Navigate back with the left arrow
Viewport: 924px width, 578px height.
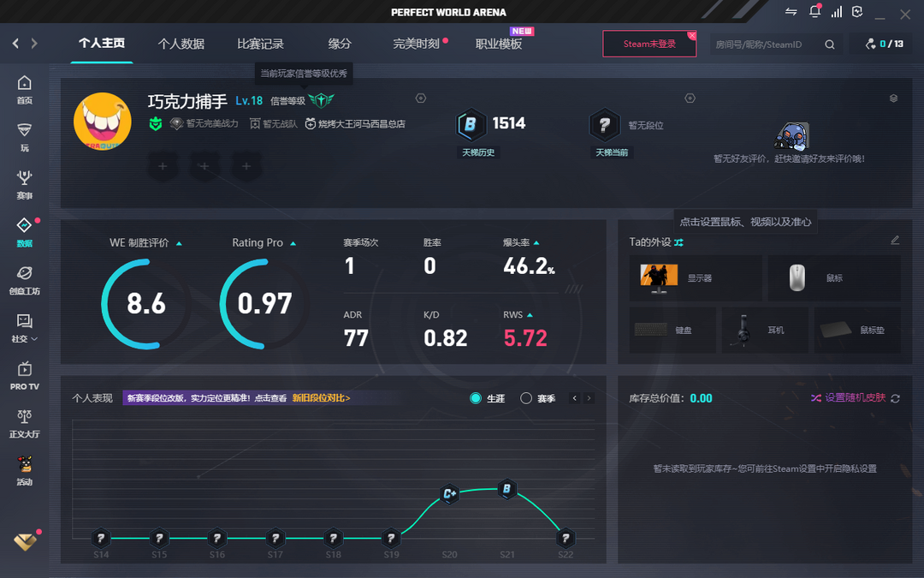point(16,43)
